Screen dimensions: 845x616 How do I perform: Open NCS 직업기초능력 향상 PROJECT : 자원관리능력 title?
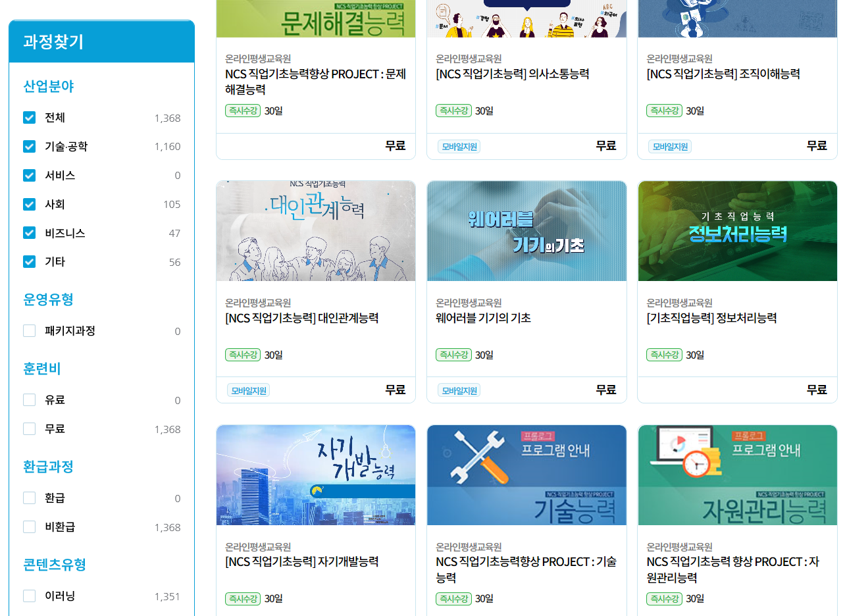(x=733, y=570)
